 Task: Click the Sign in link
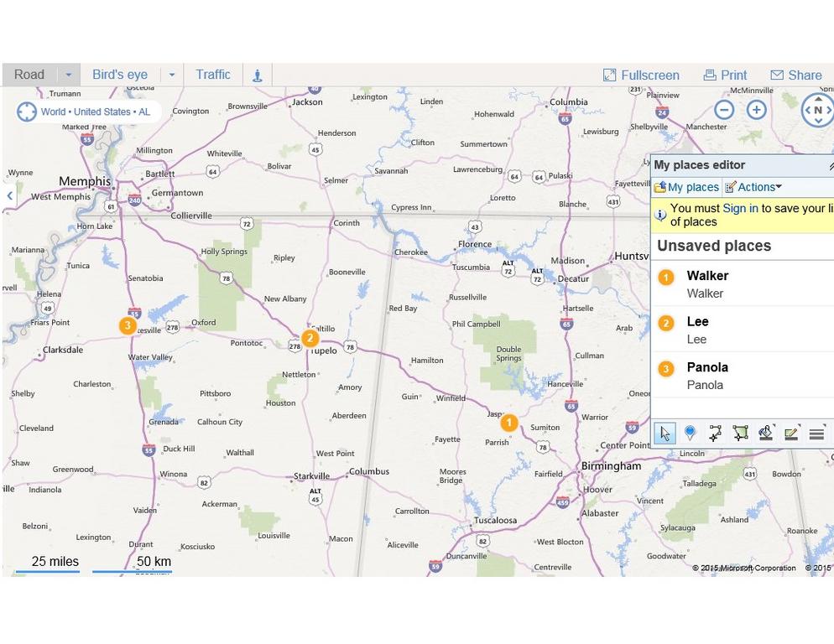(x=740, y=208)
